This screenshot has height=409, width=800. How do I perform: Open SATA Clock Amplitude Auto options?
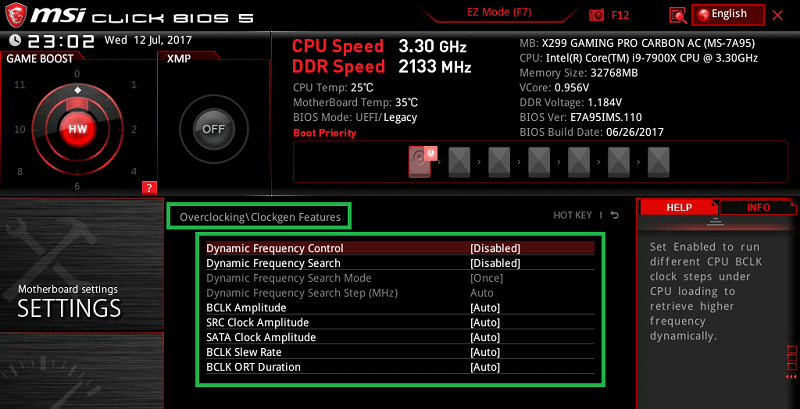484,337
